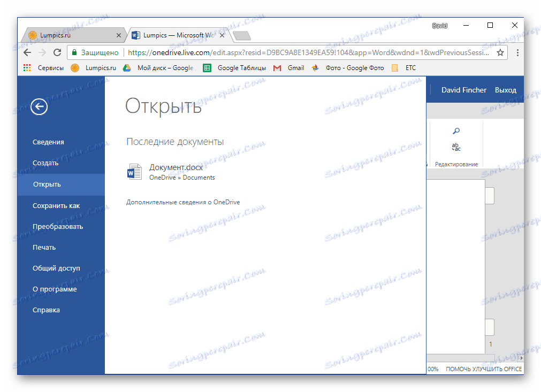Click the horizontal scrollbar right arrow
Image resolution: width=541 pixels, height=392 pixels.
521,358
